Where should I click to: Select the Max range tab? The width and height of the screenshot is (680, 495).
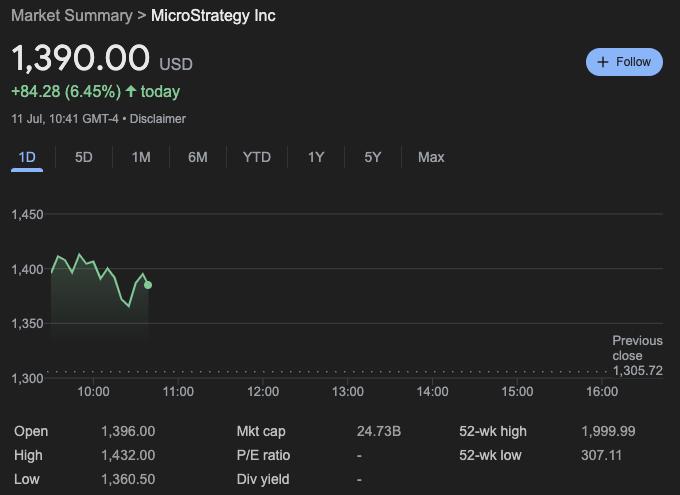[x=431, y=157]
